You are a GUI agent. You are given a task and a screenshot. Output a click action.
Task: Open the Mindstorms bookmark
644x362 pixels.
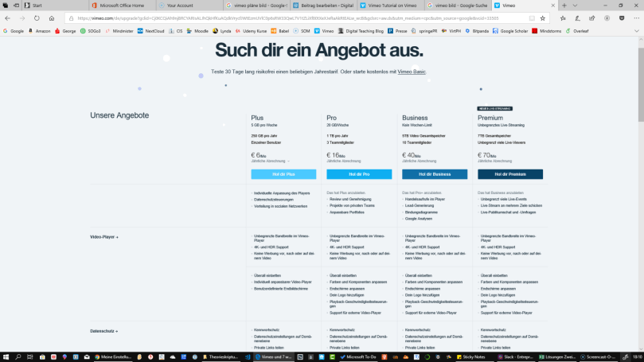coord(546,31)
